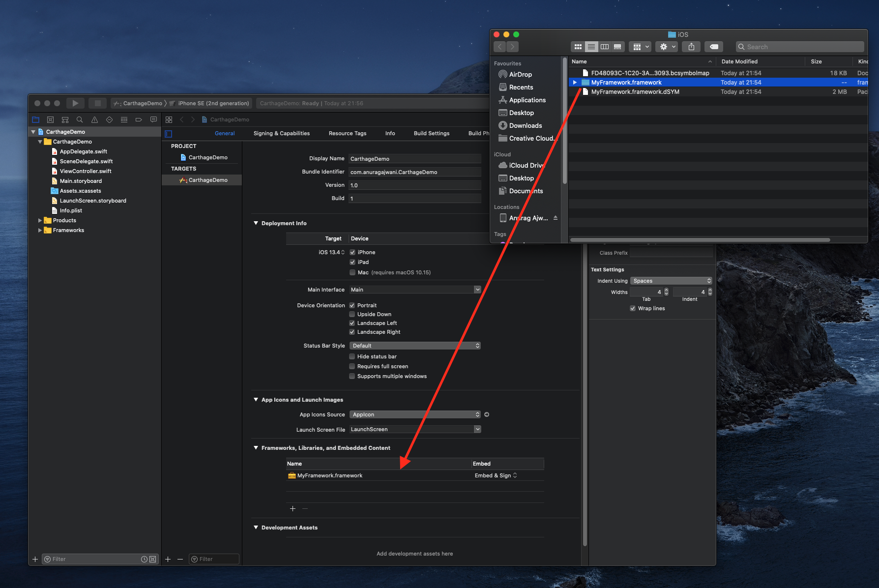Viewport: 879px width, 588px height.
Task: Click the Finder horizontal scrollbar
Action: pyautogui.click(x=700, y=240)
